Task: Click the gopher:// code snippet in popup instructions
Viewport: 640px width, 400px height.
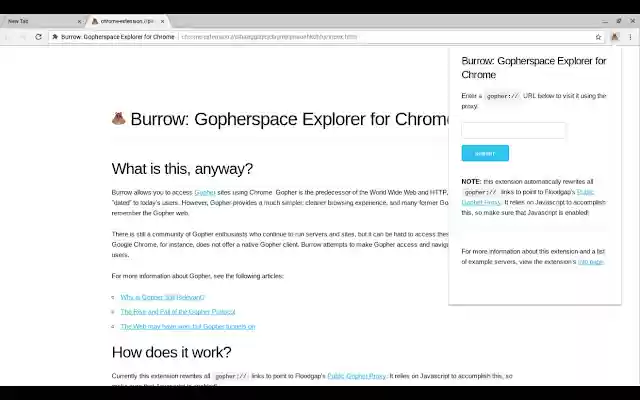Action: click(x=503, y=96)
